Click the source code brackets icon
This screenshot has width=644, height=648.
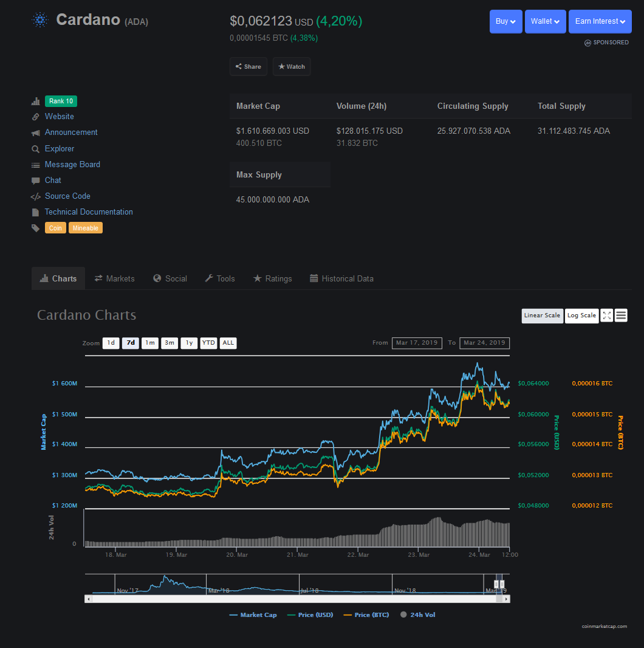point(35,197)
